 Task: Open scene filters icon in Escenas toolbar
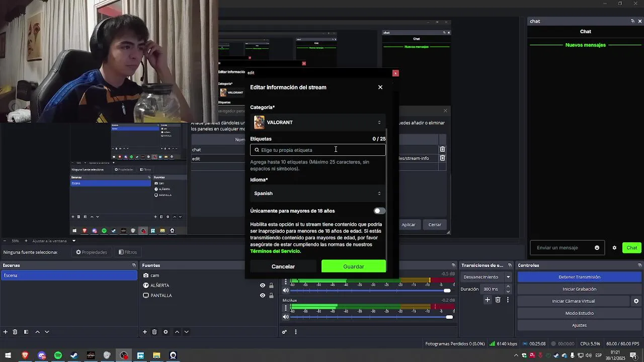pyautogui.click(x=26, y=332)
